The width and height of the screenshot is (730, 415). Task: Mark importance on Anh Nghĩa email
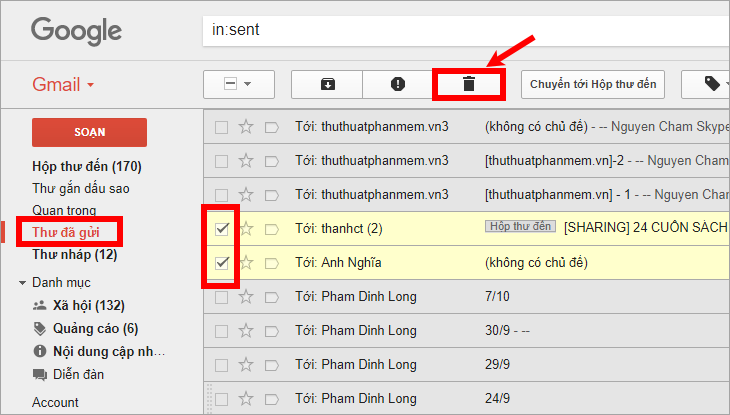point(271,263)
